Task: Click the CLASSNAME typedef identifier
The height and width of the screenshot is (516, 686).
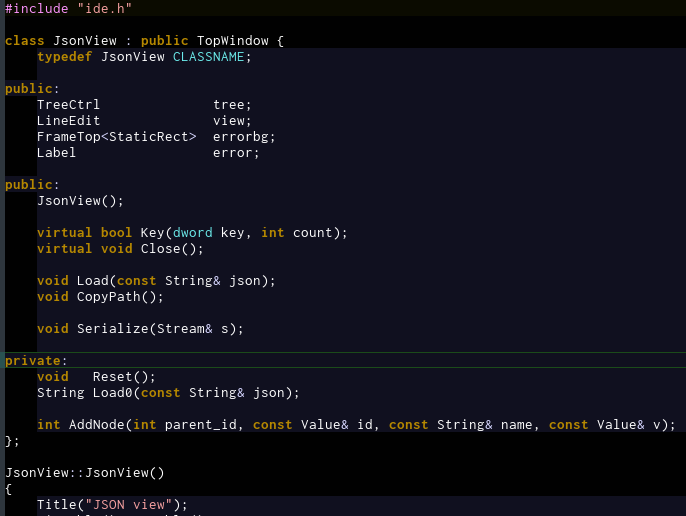Action: (x=208, y=57)
